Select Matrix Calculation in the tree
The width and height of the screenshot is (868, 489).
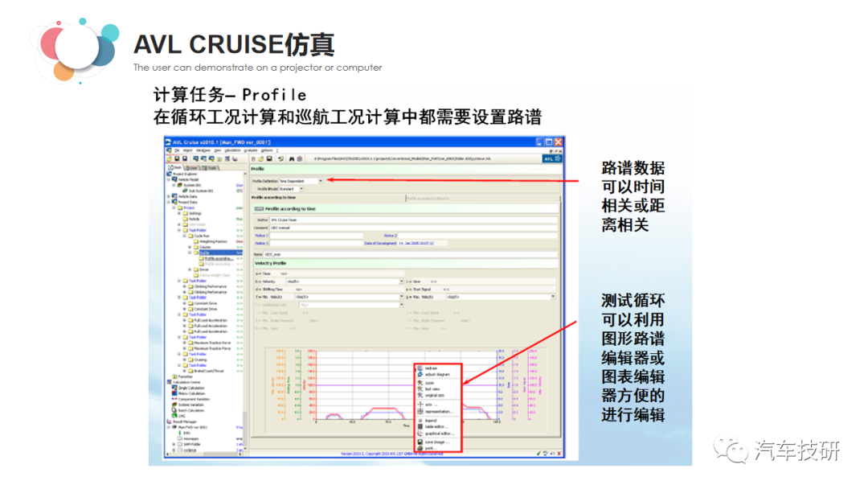point(190,392)
